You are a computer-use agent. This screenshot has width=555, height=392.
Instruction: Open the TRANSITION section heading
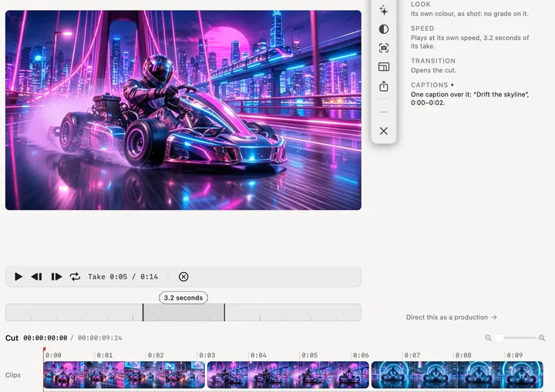pyautogui.click(x=433, y=61)
